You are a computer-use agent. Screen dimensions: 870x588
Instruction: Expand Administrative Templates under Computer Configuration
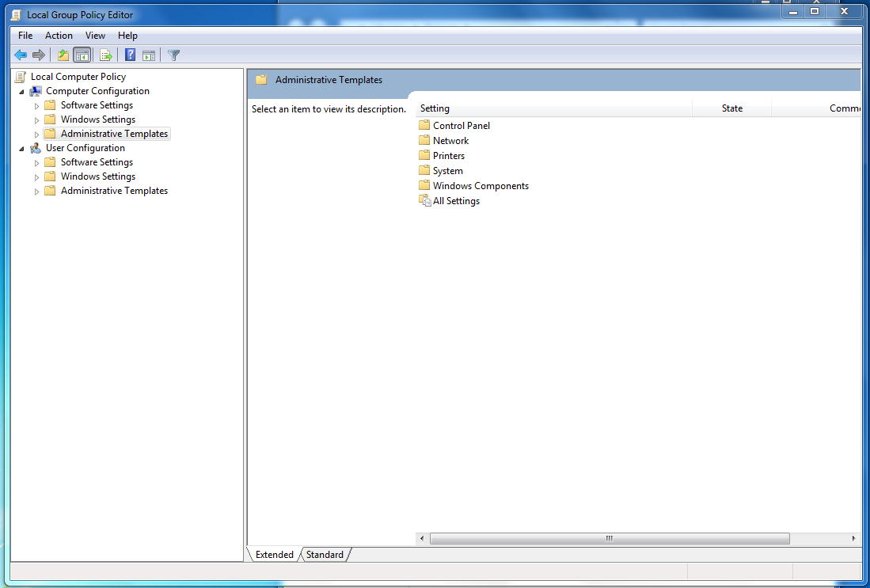(36, 135)
